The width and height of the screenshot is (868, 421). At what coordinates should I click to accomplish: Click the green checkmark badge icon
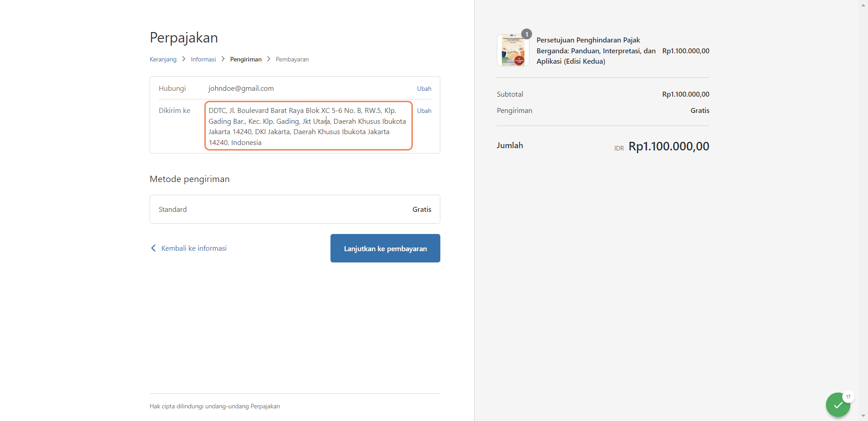click(838, 405)
